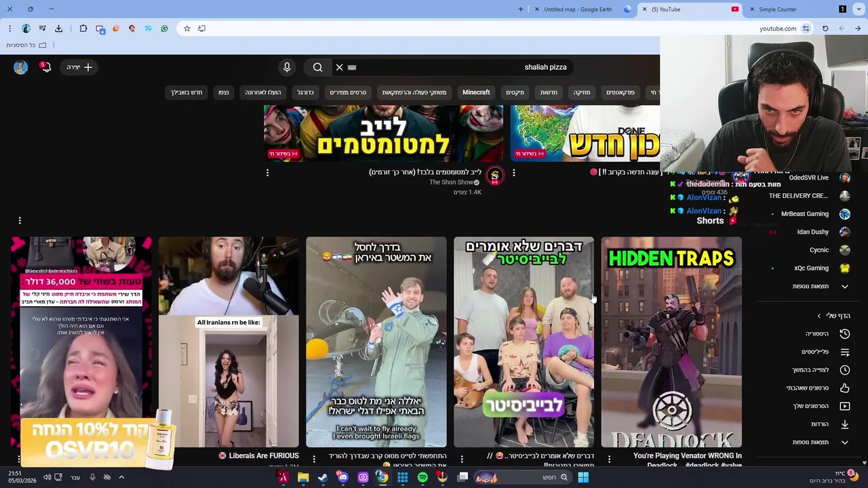Click the Create button with plus sign
The width and height of the screenshot is (868, 488).
pos(79,67)
